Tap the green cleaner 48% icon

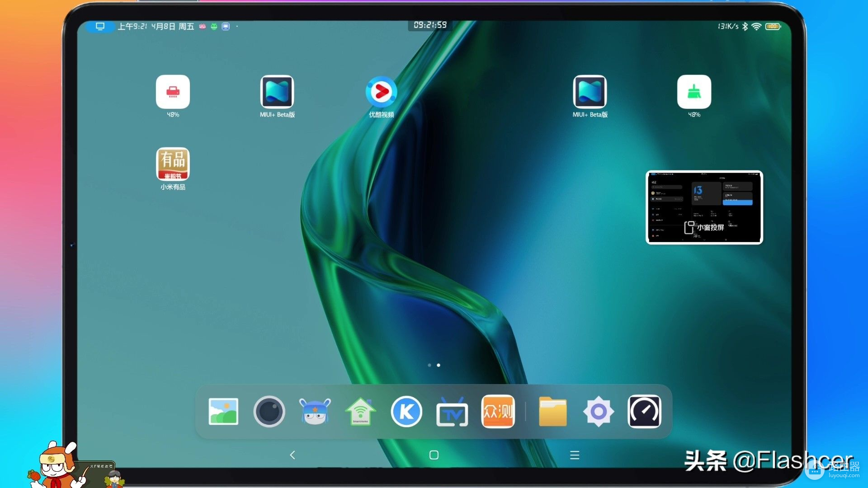click(x=694, y=92)
